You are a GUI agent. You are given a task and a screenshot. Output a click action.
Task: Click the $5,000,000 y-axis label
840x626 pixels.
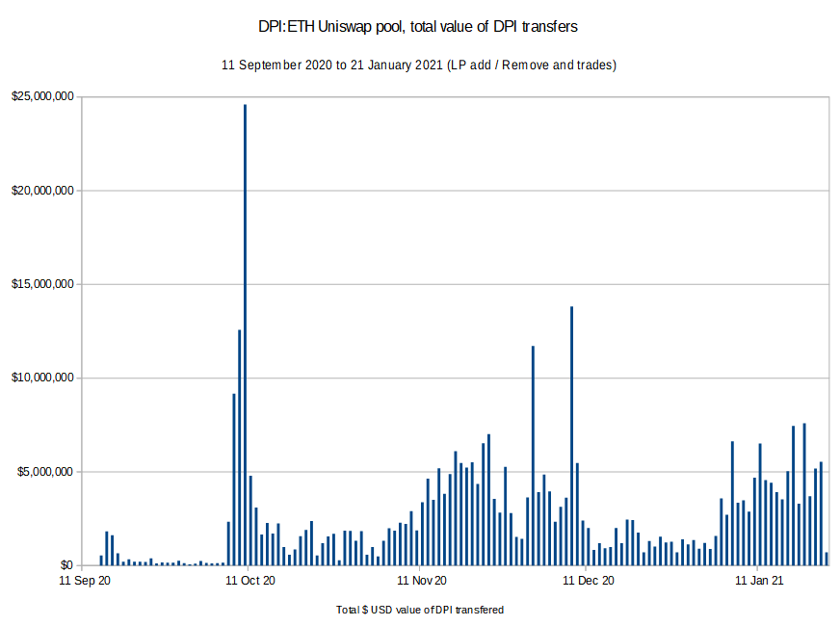point(45,472)
